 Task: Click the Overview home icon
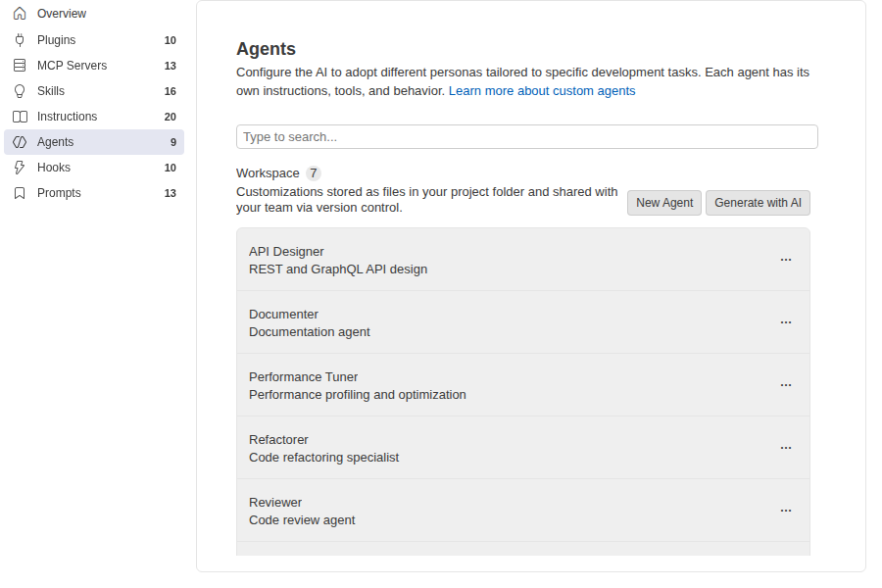click(x=20, y=14)
